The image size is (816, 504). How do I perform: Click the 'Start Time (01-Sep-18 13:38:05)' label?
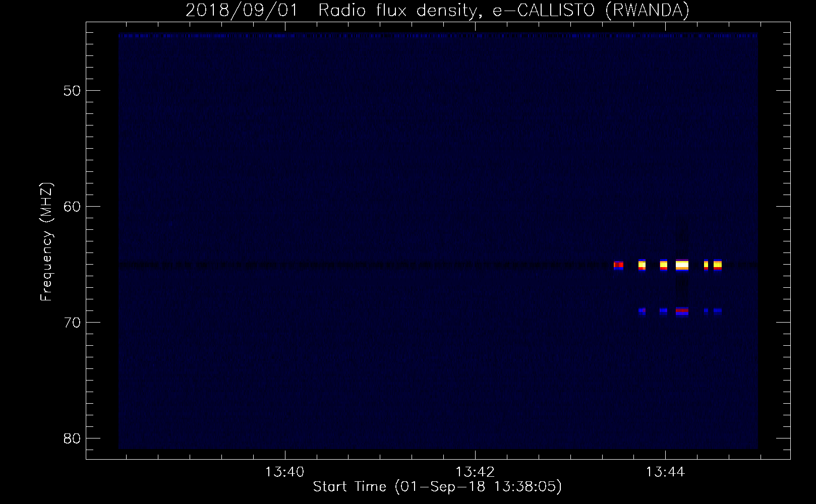pos(437,487)
